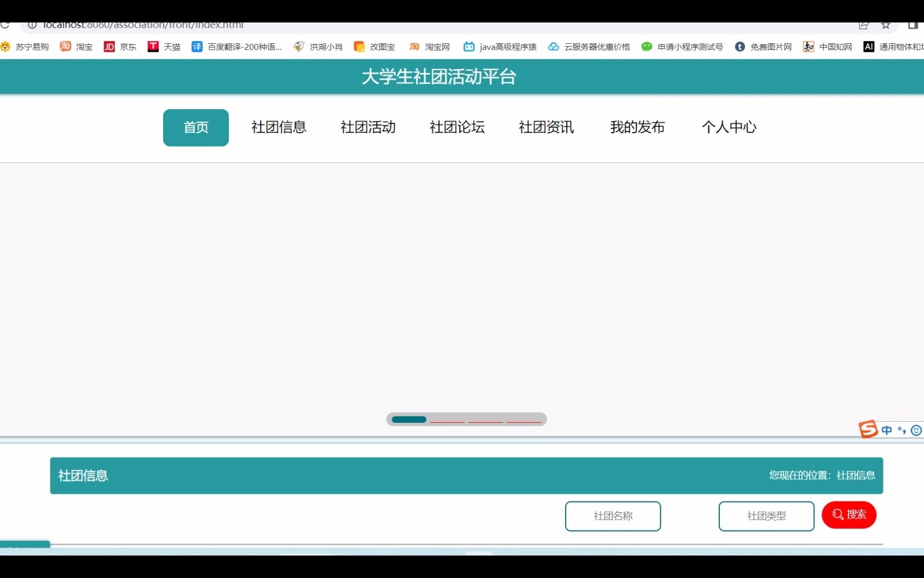Image resolution: width=924 pixels, height=578 pixels.
Task: Open the 个人中心 navigation tab
Action: pos(729,127)
